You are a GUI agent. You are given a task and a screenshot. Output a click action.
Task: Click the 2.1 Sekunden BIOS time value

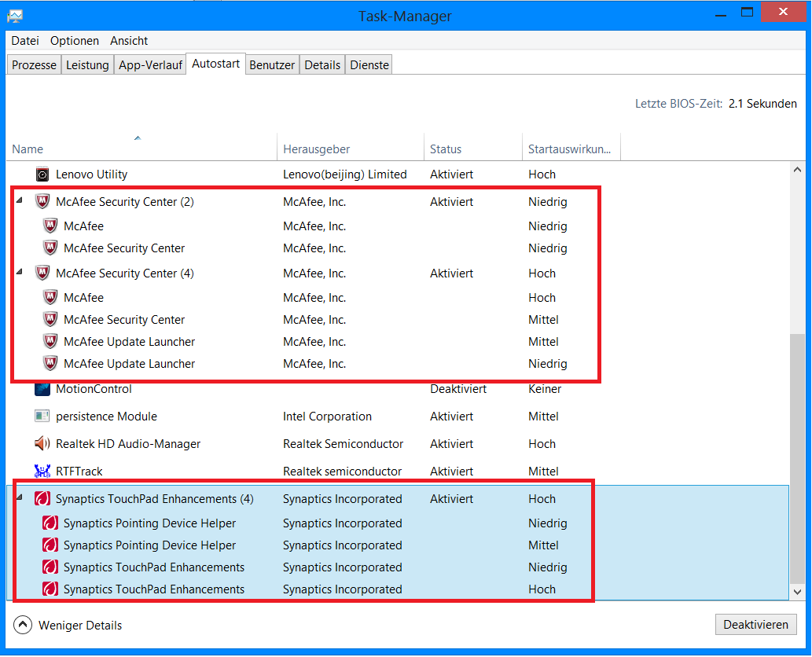coord(762,104)
